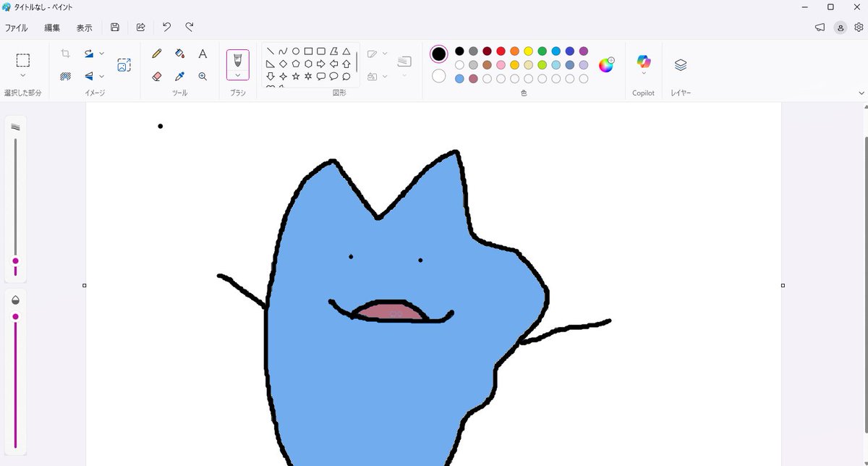The height and width of the screenshot is (466, 868).
Task: Undo the last action
Action: [166, 27]
